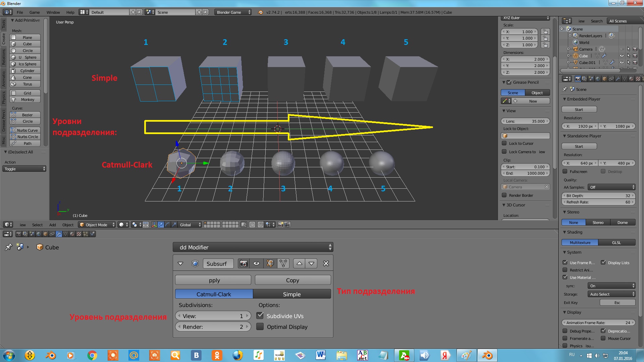Click the GLSL shading button
The width and height of the screenshot is (644, 362).
616,243
